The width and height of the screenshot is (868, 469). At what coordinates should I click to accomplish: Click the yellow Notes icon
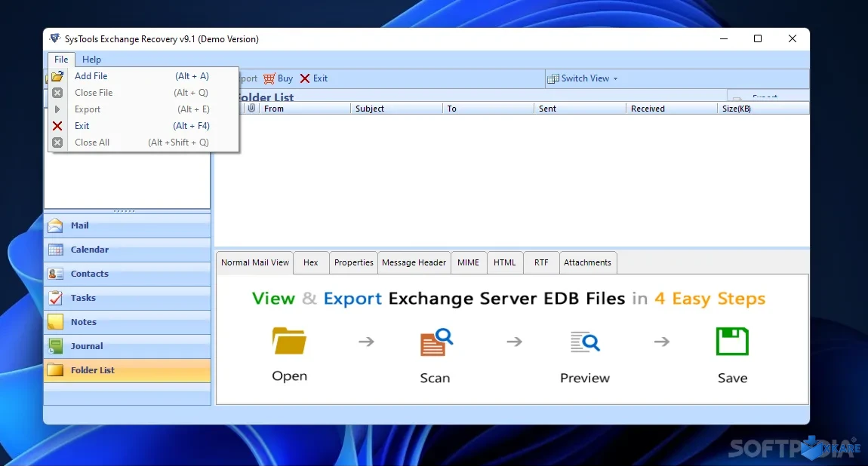pyautogui.click(x=55, y=322)
